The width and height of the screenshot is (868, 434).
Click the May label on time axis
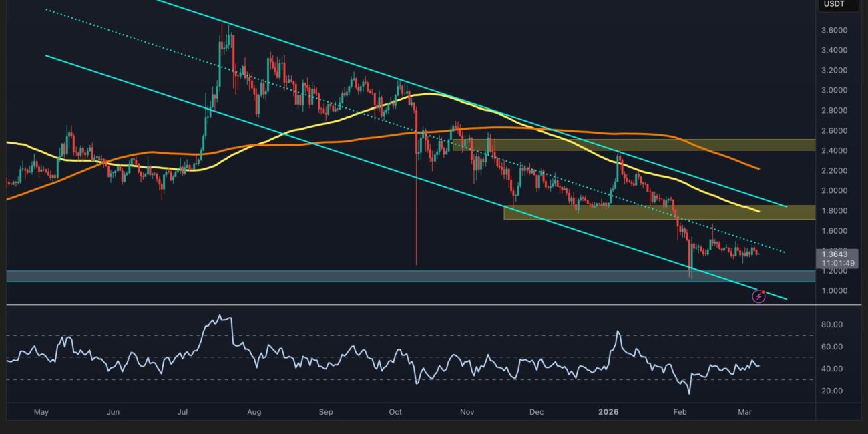tap(41, 412)
